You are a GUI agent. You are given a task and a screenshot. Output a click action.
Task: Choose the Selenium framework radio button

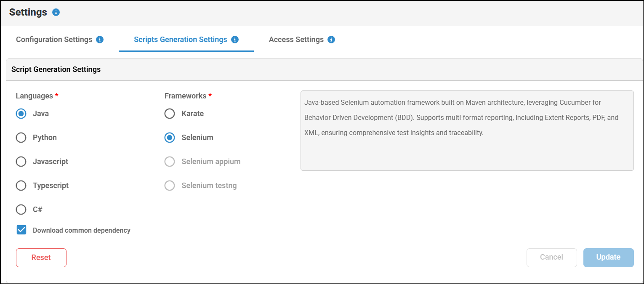[170, 138]
